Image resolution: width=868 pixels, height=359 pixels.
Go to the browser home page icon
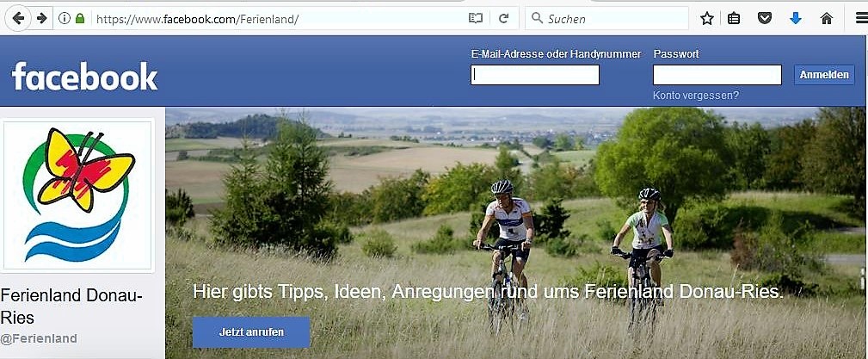tap(827, 18)
